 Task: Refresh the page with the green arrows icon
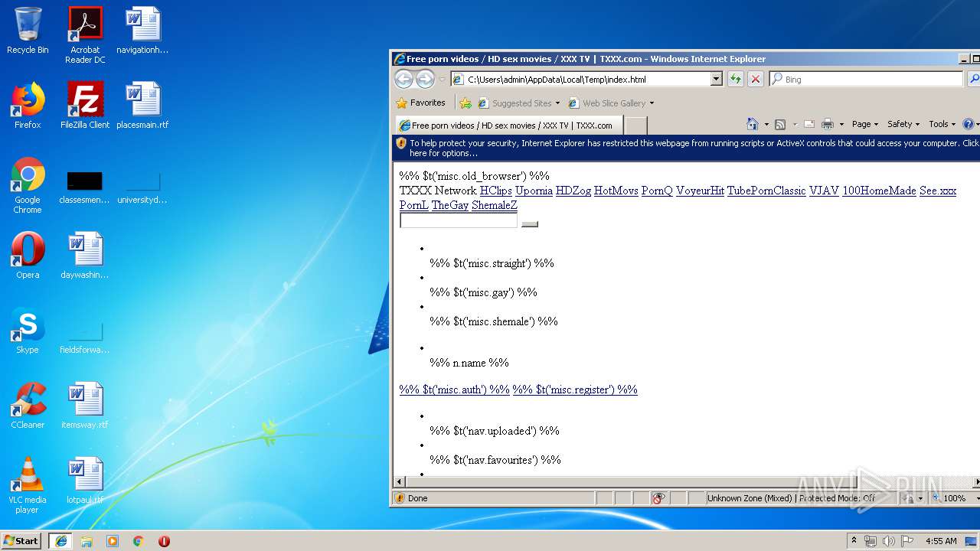736,79
